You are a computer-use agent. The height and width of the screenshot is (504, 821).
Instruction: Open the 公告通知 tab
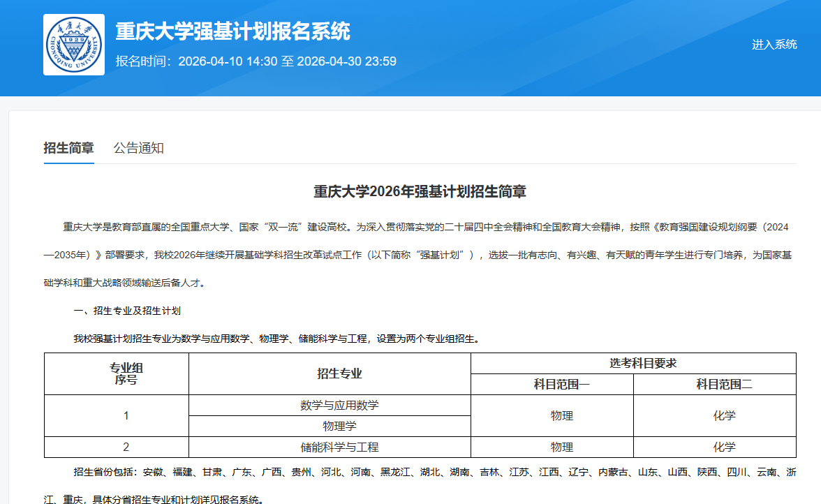click(x=138, y=148)
